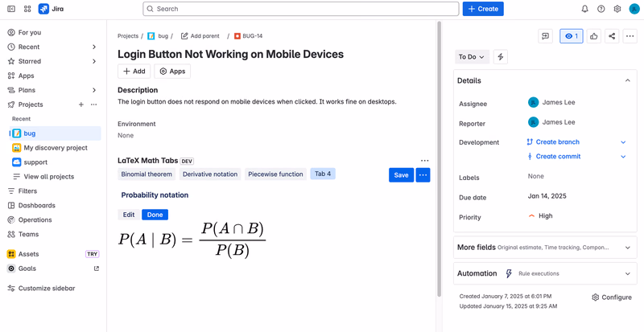
Task: Click the Jira logo
Action: [x=51, y=9]
